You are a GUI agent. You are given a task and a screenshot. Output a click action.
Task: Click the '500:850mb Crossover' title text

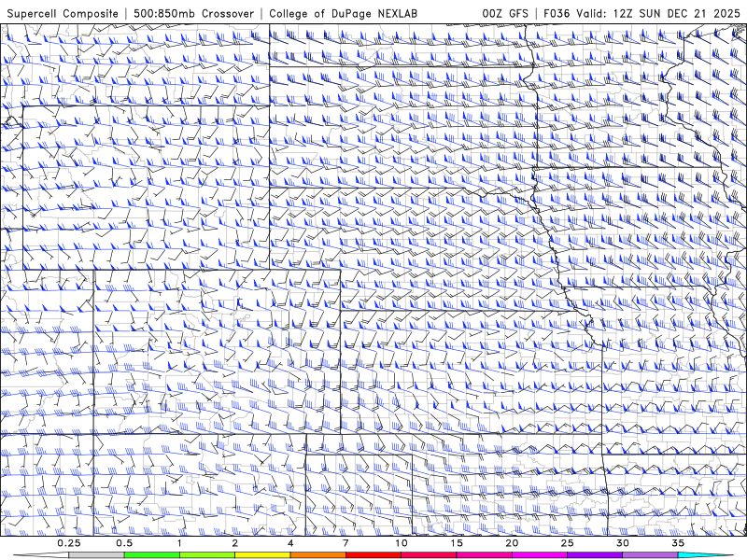point(193,13)
